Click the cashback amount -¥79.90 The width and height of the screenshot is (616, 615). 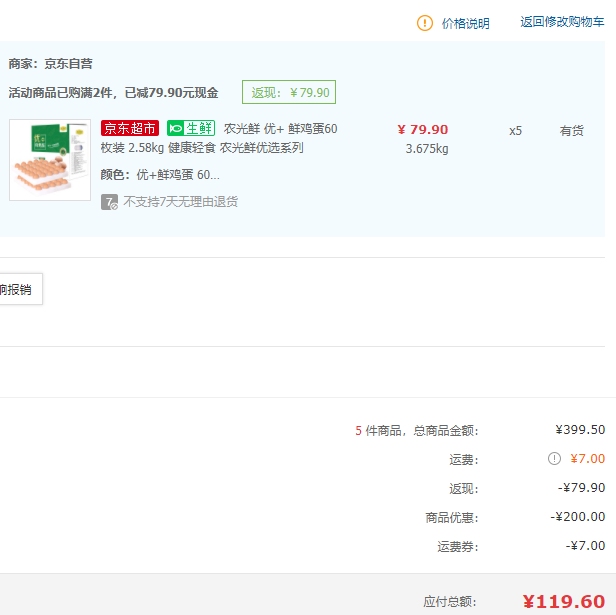(x=581, y=488)
